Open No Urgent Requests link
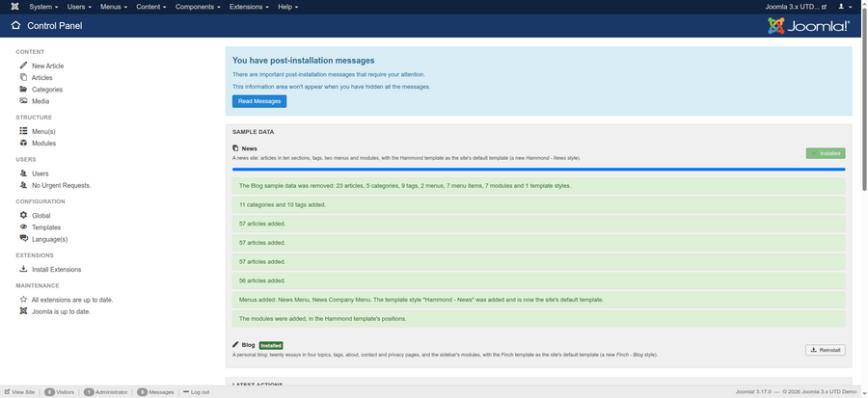This screenshot has height=398, width=868. [61, 185]
